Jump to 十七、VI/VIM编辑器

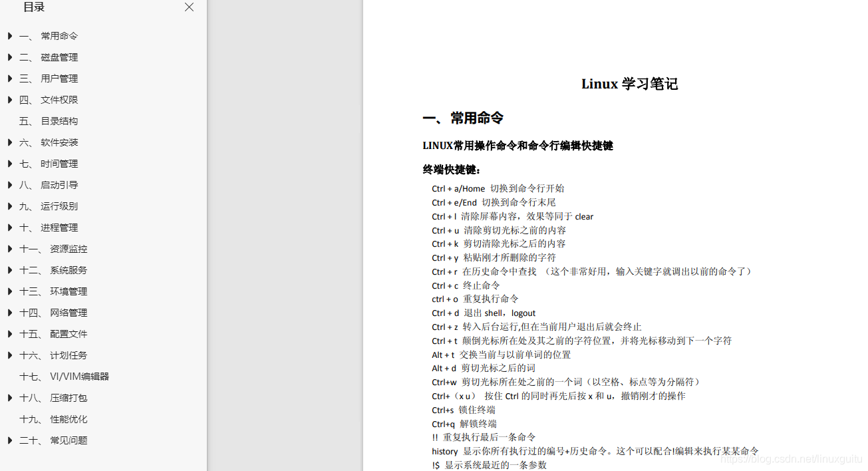63,376
